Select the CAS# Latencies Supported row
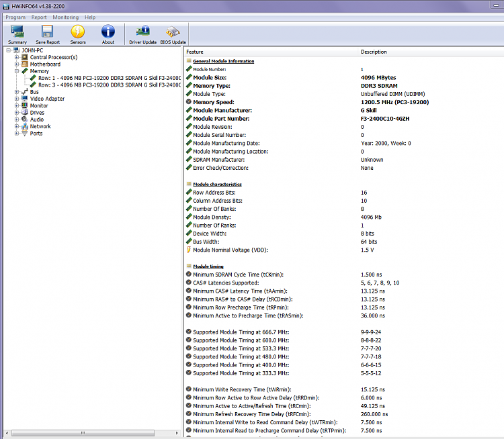Screen dimensions: 504x439 coord(344,283)
